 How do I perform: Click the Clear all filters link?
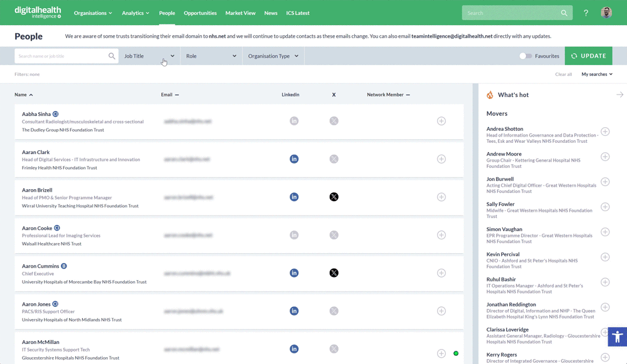(563, 75)
